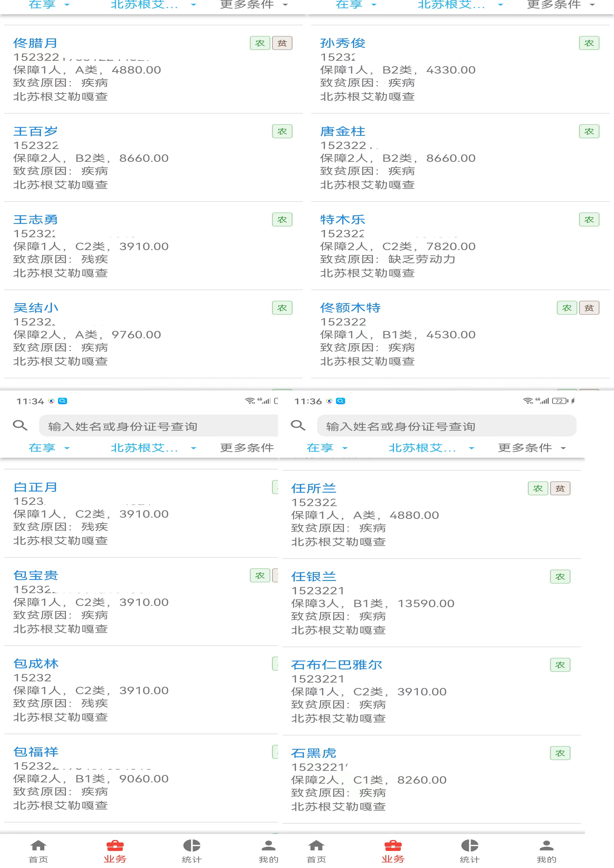Screen dimensions: 614x868
Task: Click the 农 badge on 孙秀俊's entry
Action: (589, 43)
